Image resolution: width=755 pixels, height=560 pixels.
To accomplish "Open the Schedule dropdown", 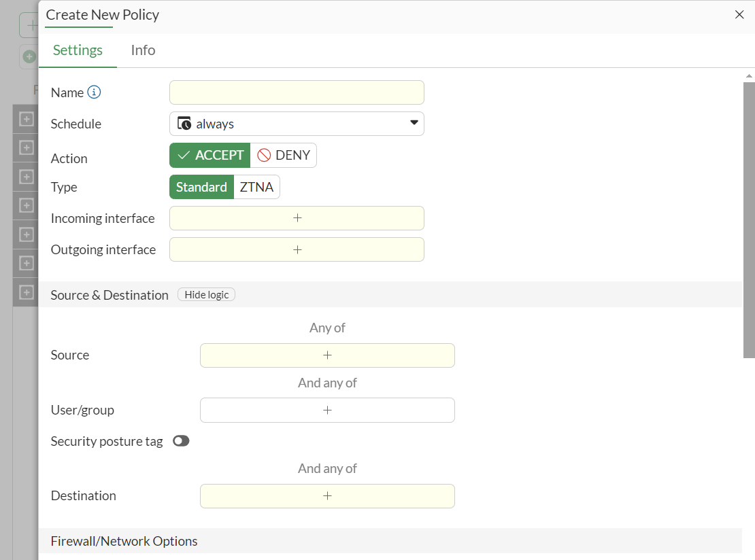I will click(414, 123).
